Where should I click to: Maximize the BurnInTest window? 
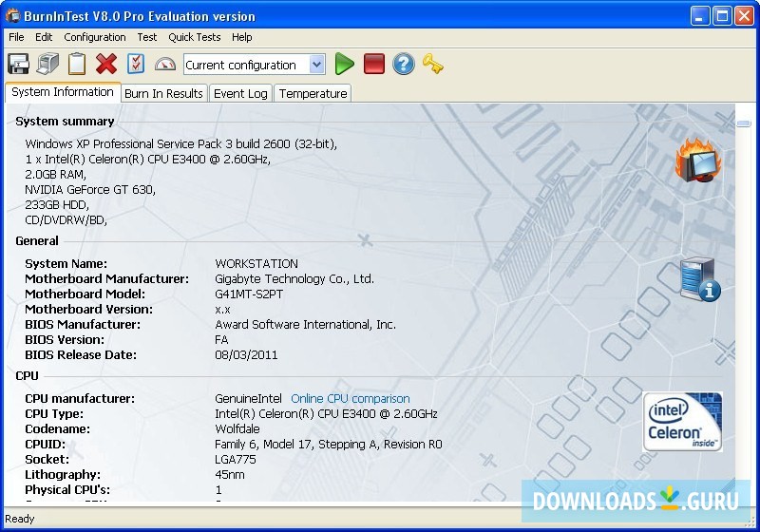coord(722,16)
